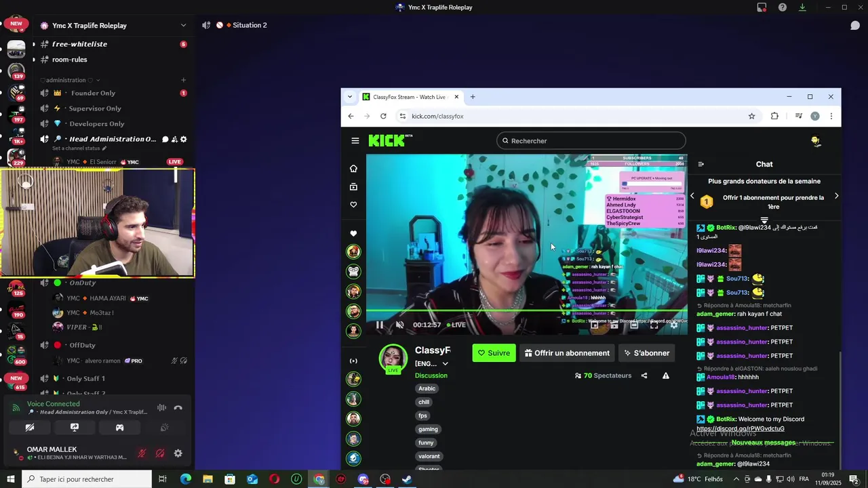The width and height of the screenshot is (868, 488).
Task: Open Discord help question mark icon
Action: coord(783,7)
